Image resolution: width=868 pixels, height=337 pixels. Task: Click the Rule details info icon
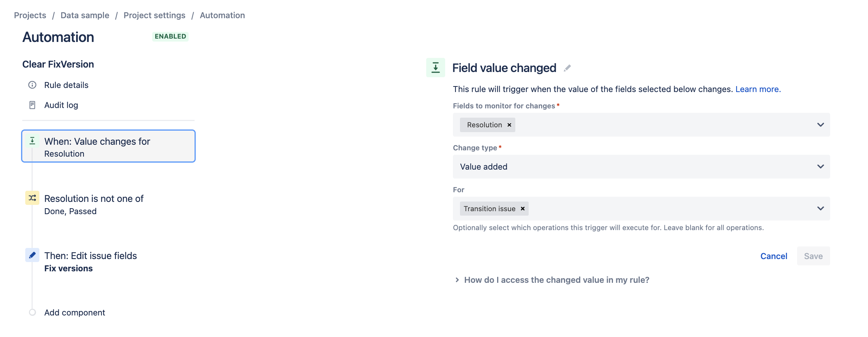coord(32,85)
